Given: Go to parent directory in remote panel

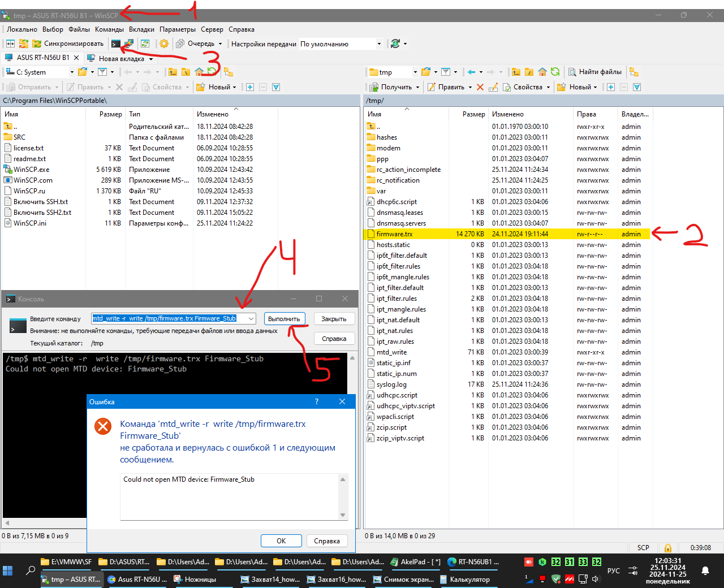Looking at the screenshot, I should point(516,72).
